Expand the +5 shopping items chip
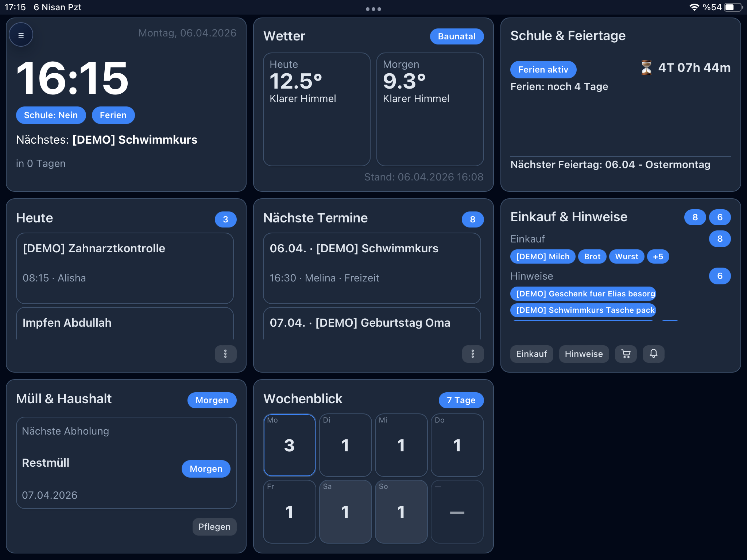The height and width of the screenshot is (560, 747). [658, 257]
